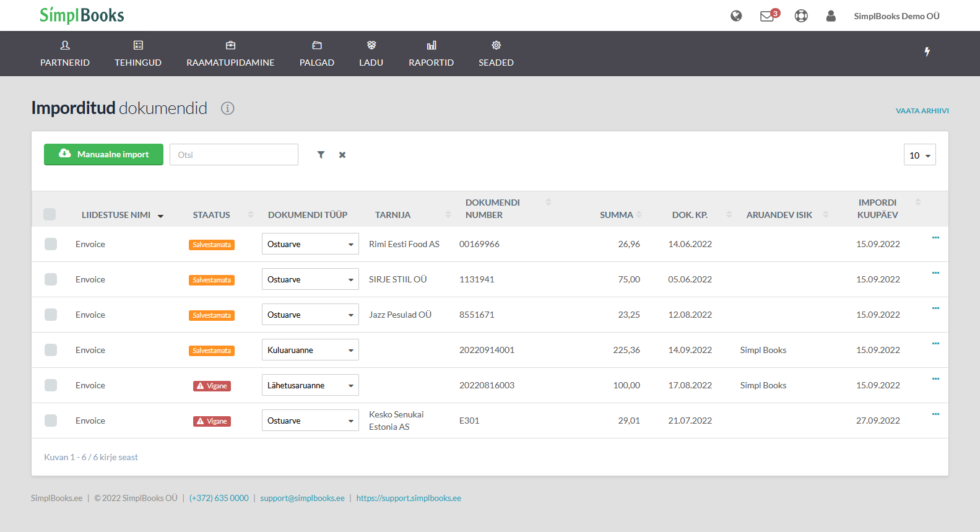The image size is (980, 532).
Task: Open row actions menu for document 8551671
Action: [x=935, y=308]
